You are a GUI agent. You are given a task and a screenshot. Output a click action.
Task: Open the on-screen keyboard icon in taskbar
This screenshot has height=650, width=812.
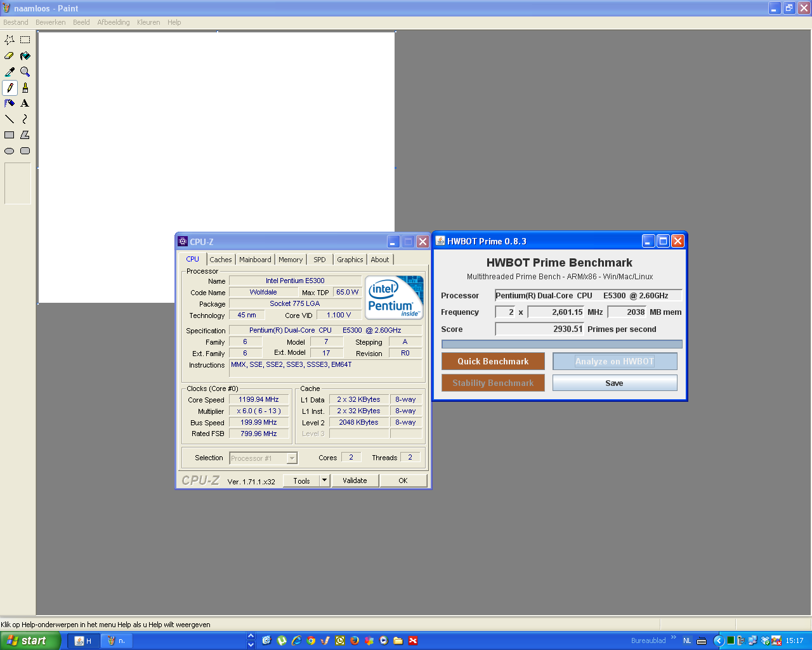point(702,641)
